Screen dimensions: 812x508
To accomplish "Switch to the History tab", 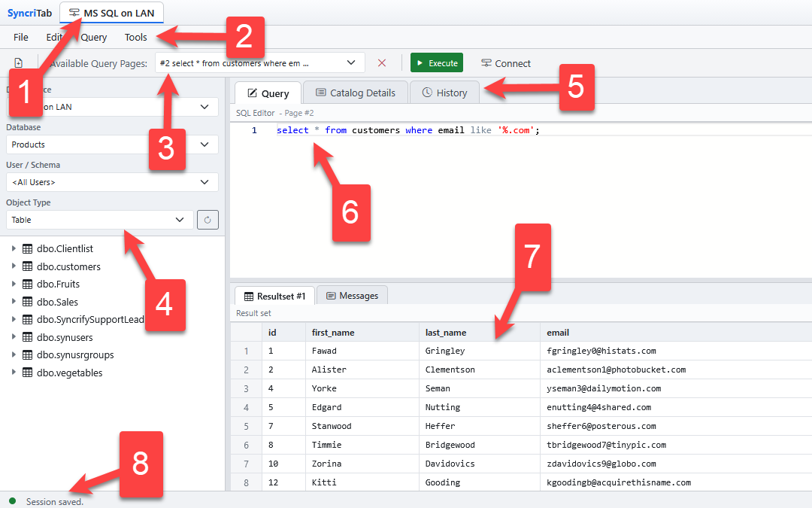I will tap(444, 93).
